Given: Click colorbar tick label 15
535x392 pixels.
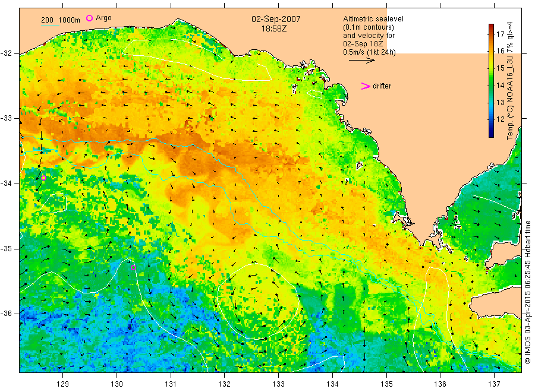Looking at the screenshot, I should pos(500,68).
